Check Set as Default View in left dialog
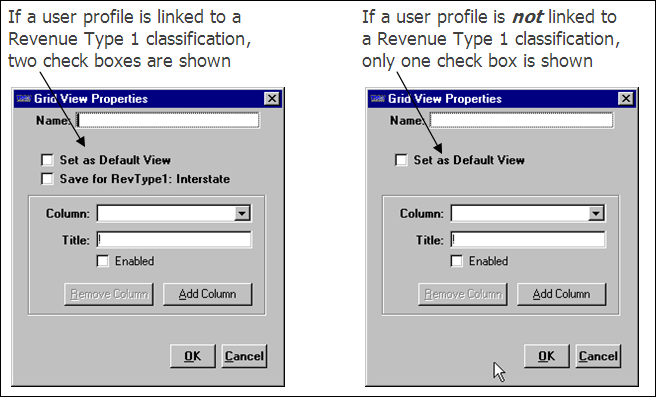This screenshot has width=656, height=397. pyautogui.click(x=47, y=160)
